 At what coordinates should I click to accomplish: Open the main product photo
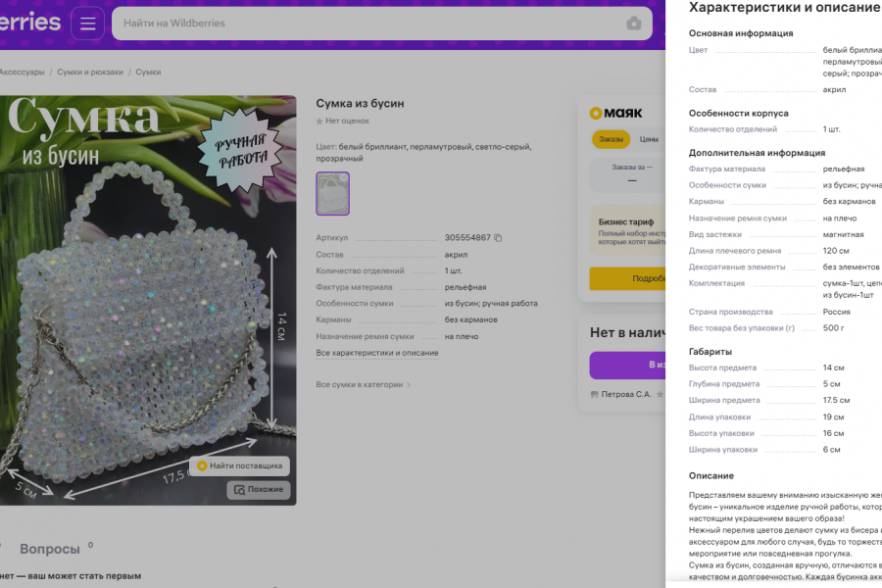tap(148, 300)
